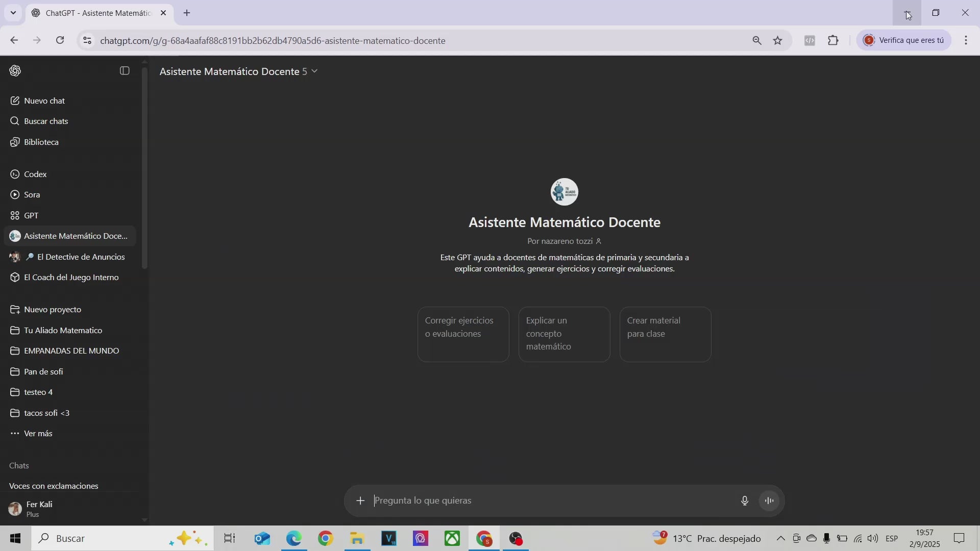980x551 pixels.
Task: Open the purple app icon on taskbar
Action: point(421,539)
